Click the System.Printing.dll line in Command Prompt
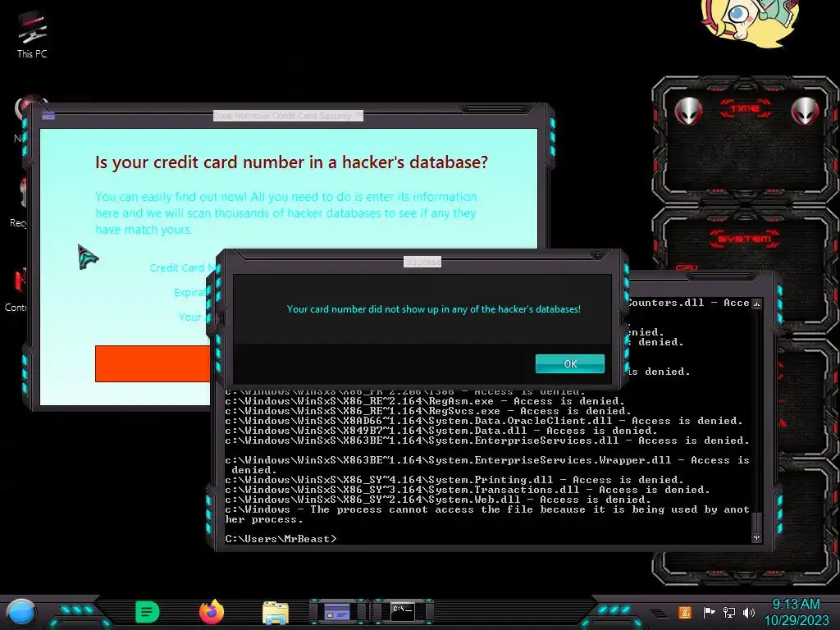Image resolution: width=840 pixels, height=630 pixels. (454, 479)
